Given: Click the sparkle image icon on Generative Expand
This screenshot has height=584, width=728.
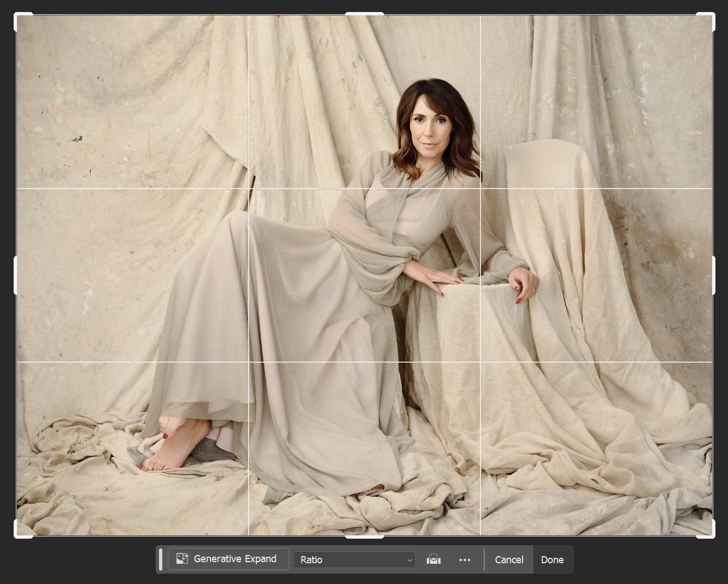Looking at the screenshot, I should (x=182, y=559).
